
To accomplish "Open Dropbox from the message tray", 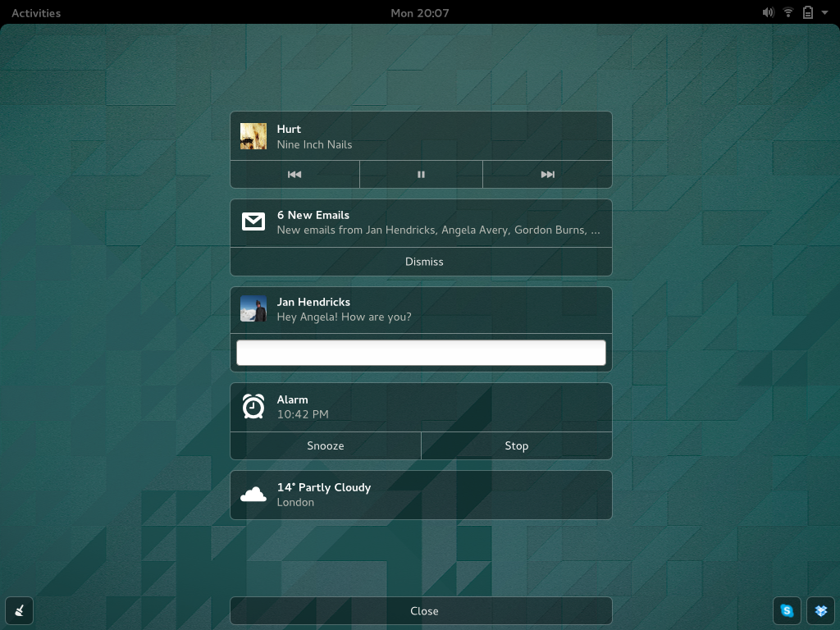I will (820, 610).
